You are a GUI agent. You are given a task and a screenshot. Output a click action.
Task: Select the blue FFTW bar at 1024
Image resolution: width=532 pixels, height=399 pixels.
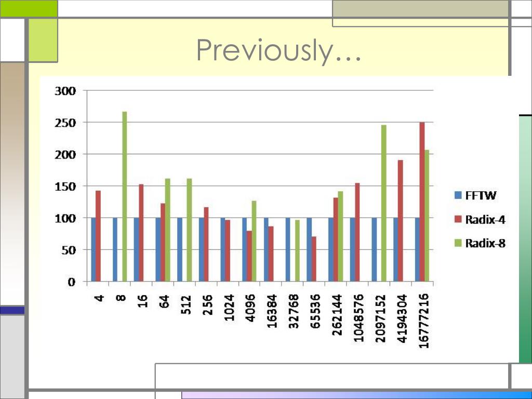[223, 250]
